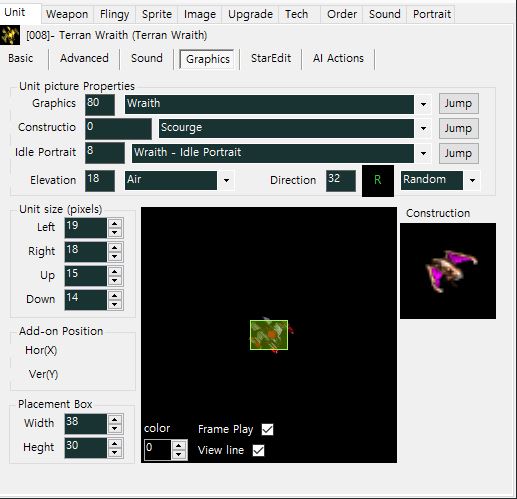The width and height of the screenshot is (517, 499).
Task: Open the Graphics Wraith dropdown
Action: [x=423, y=104]
